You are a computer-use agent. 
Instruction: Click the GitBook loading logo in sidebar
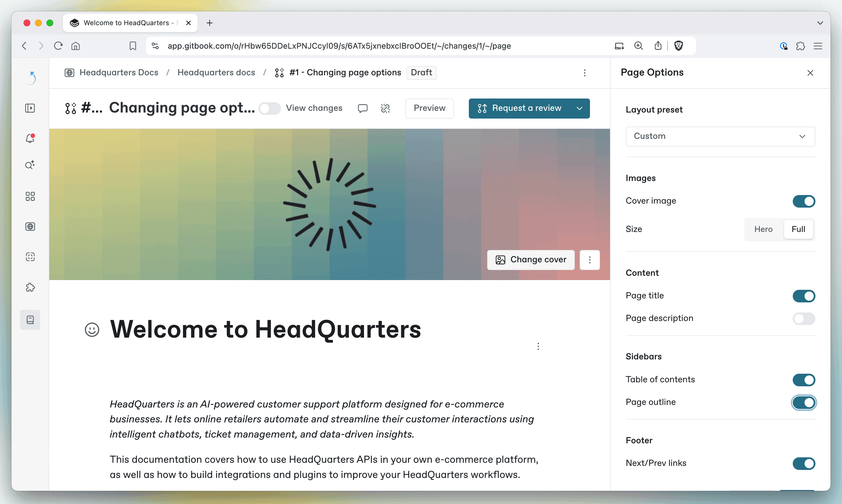point(32,77)
